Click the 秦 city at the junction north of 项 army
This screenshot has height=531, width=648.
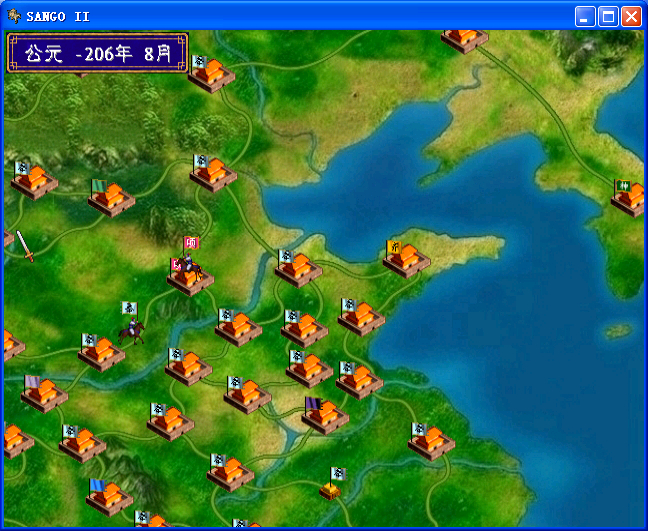coord(213,174)
